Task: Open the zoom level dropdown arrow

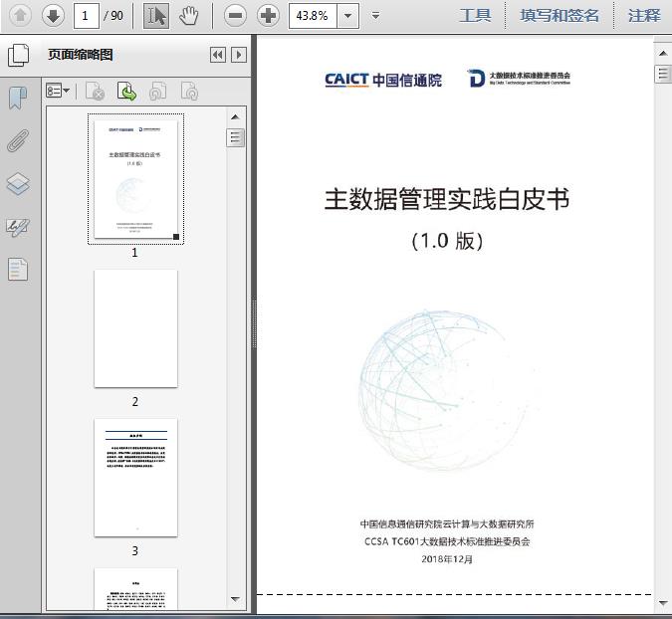Action: pos(348,16)
